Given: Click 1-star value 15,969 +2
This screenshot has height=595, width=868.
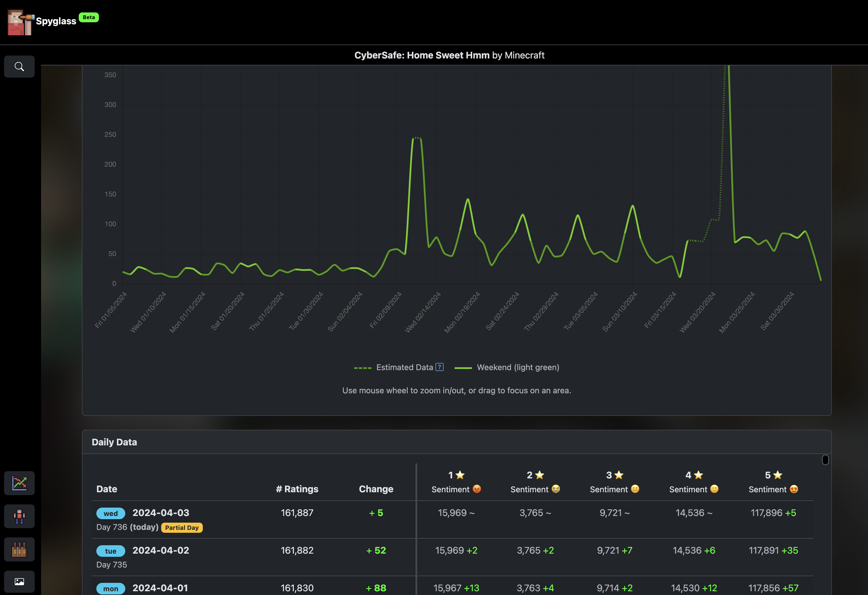Looking at the screenshot, I should [x=456, y=550].
